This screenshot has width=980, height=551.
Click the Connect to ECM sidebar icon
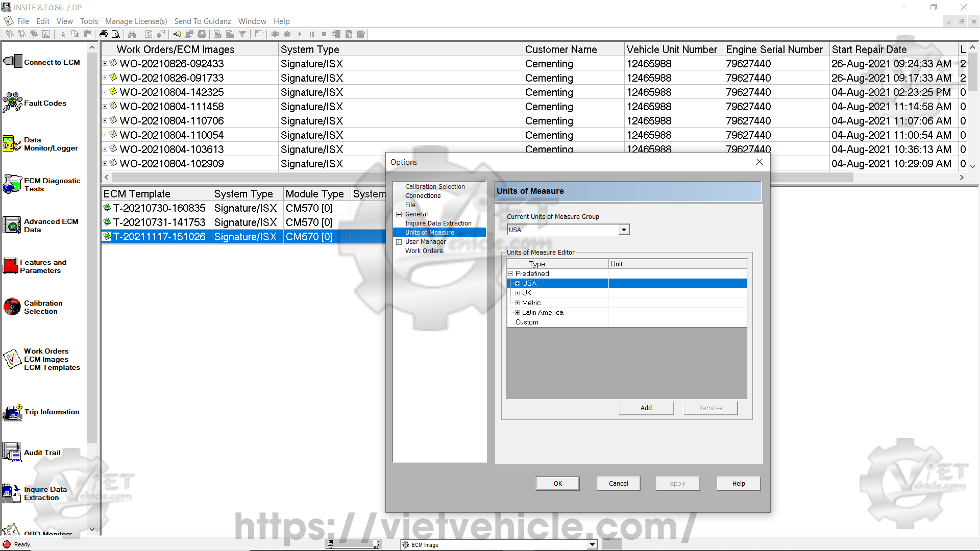(x=13, y=62)
